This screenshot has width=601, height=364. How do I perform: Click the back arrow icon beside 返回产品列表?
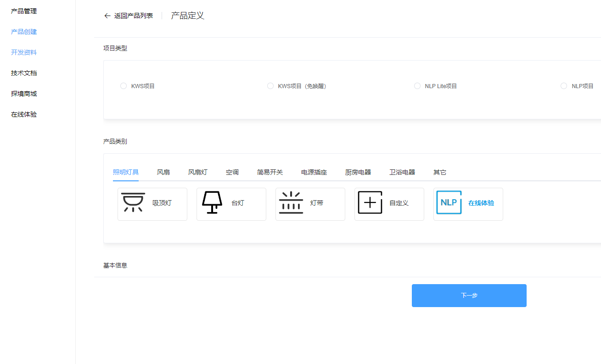tap(107, 16)
